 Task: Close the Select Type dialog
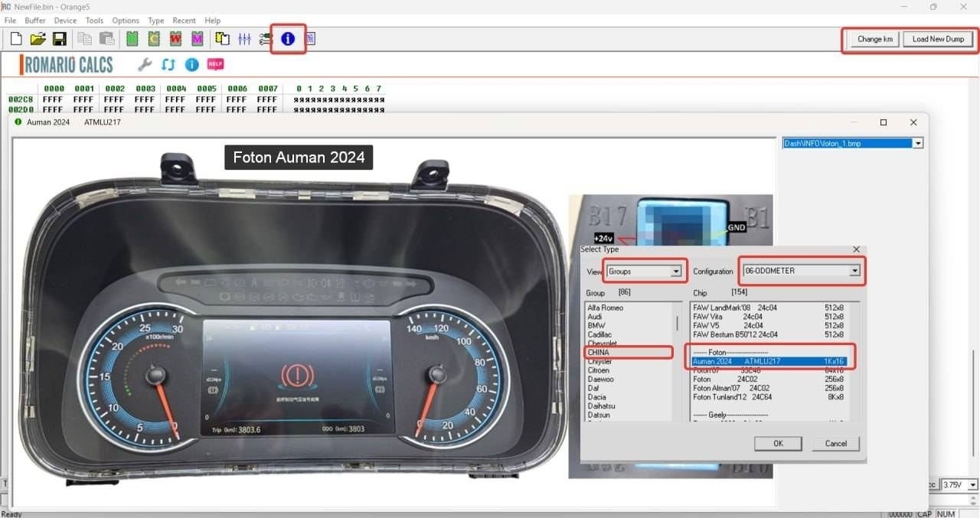click(x=856, y=249)
